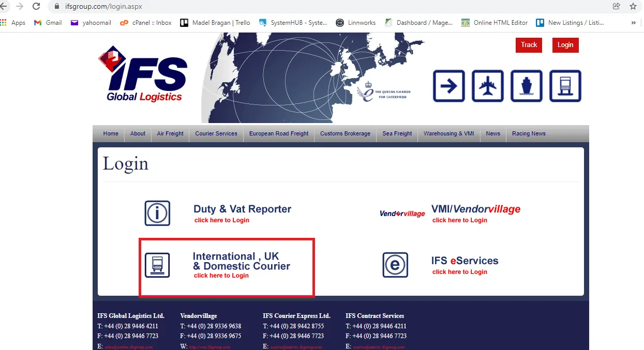Open the Warehousing & VMI menu item

[x=449, y=133]
